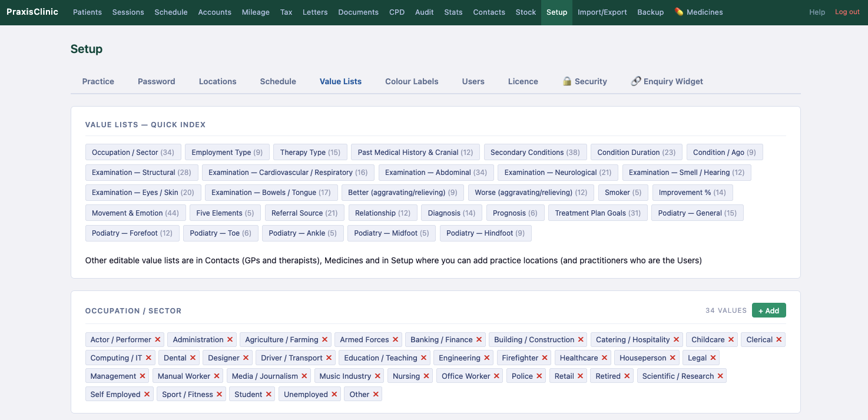Image resolution: width=868 pixels, height=420 pixels.
Task: Open the Help link
Action: 817,12
